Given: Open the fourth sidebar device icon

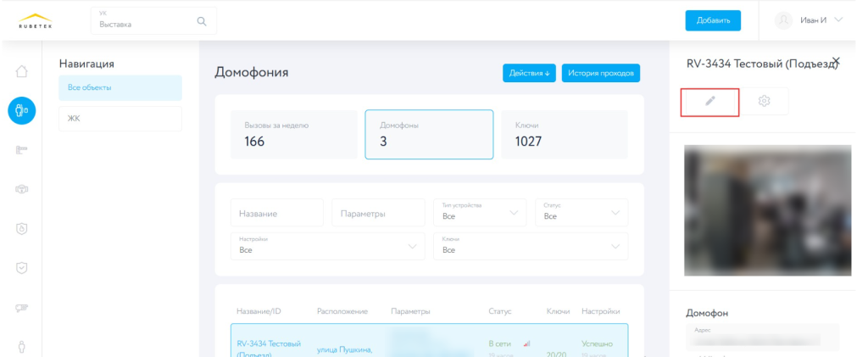Looking at the screenshot, I should [x=21, y=189].
